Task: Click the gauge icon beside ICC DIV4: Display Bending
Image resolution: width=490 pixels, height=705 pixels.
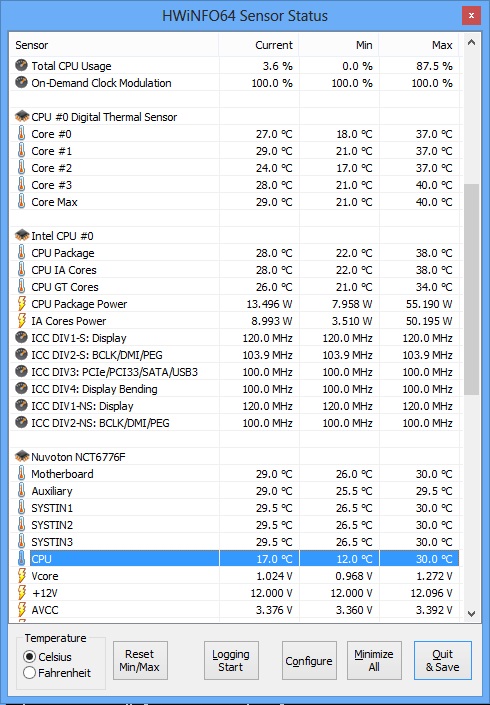Action: [21, 389]
